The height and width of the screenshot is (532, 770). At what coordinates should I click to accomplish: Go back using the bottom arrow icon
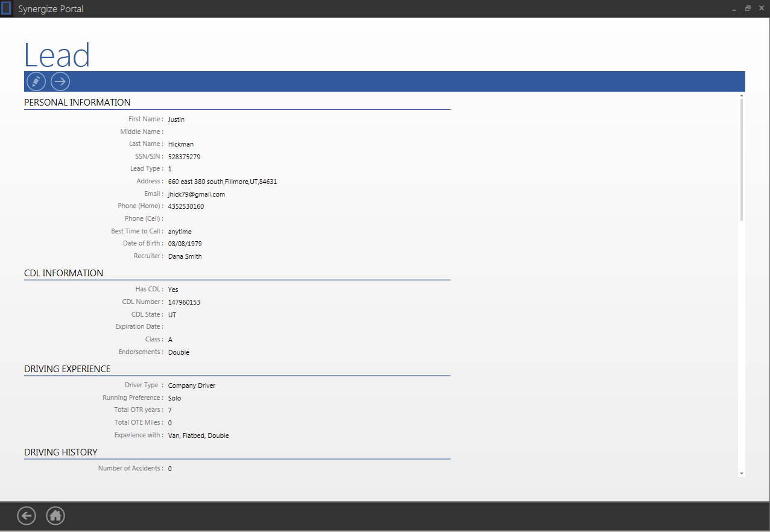pyautogui.click(x=27, y=516)
